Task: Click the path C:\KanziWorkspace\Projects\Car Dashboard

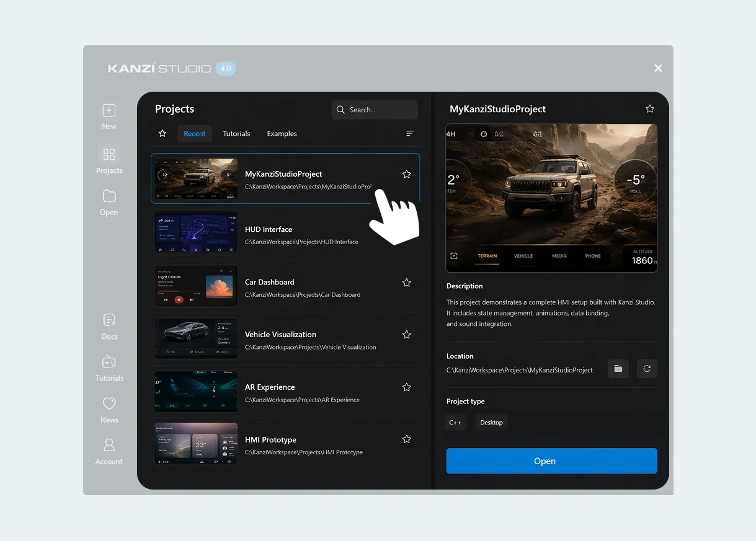Action: 303,295
